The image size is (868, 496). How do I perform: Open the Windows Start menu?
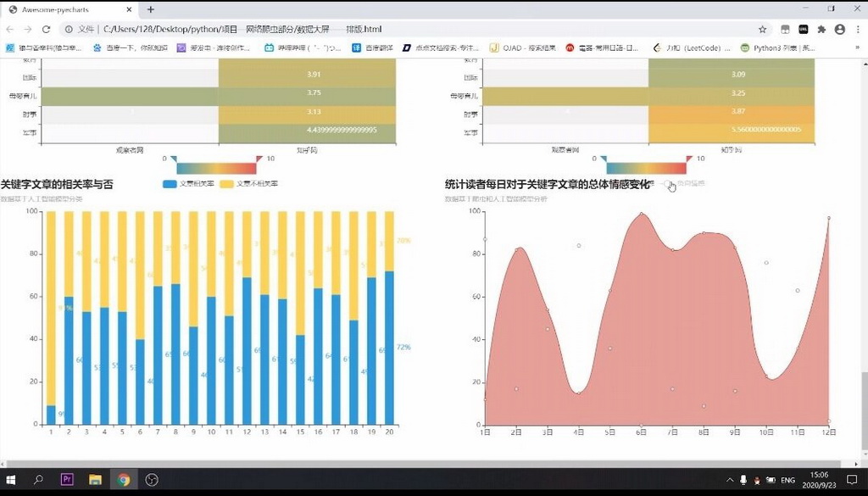click(x=12, y=480)
